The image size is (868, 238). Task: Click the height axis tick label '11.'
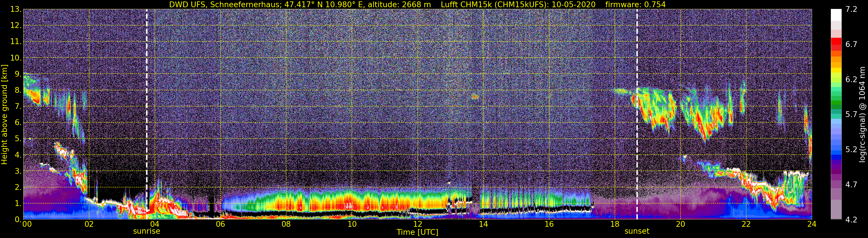tap(16, 42)
